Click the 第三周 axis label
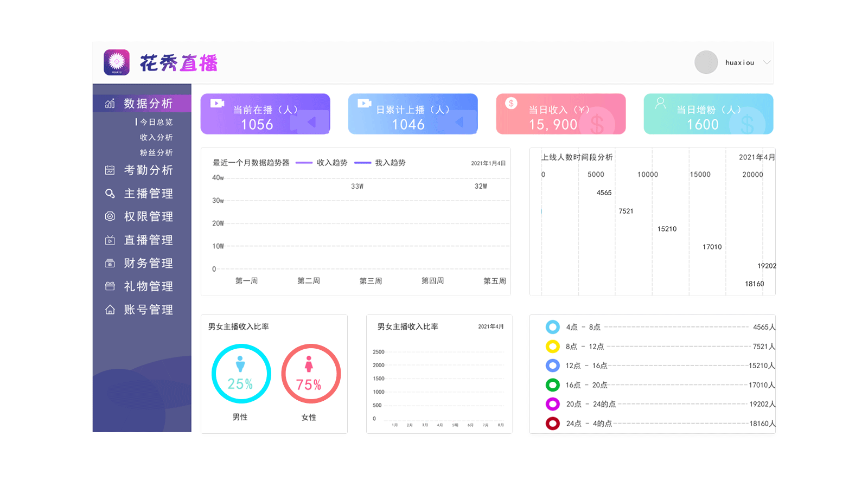868x487 pixels. 371,281
